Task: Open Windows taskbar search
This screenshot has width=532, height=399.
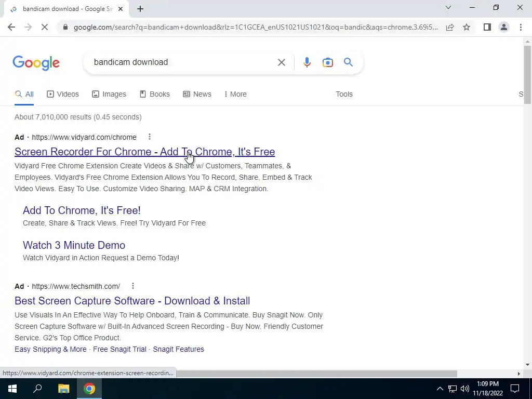Action: (37, 389)
